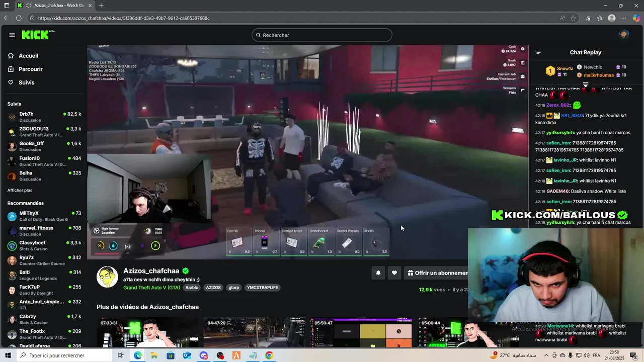
Task: Open Fusion10 followed channel
Action: pos(44,161)
